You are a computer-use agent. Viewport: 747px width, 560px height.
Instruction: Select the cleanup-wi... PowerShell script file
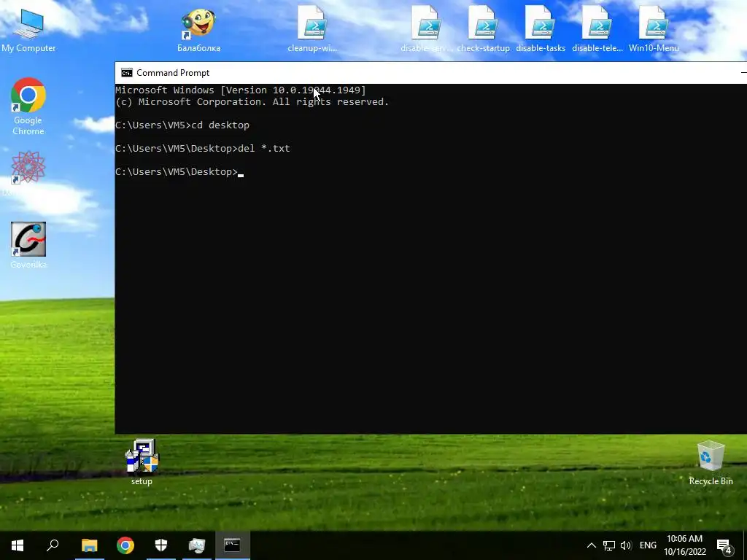312,28
